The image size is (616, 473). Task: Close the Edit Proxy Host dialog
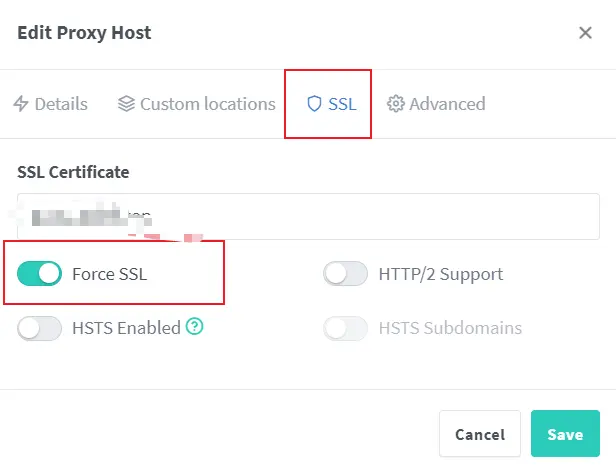[x=585, y=33]
